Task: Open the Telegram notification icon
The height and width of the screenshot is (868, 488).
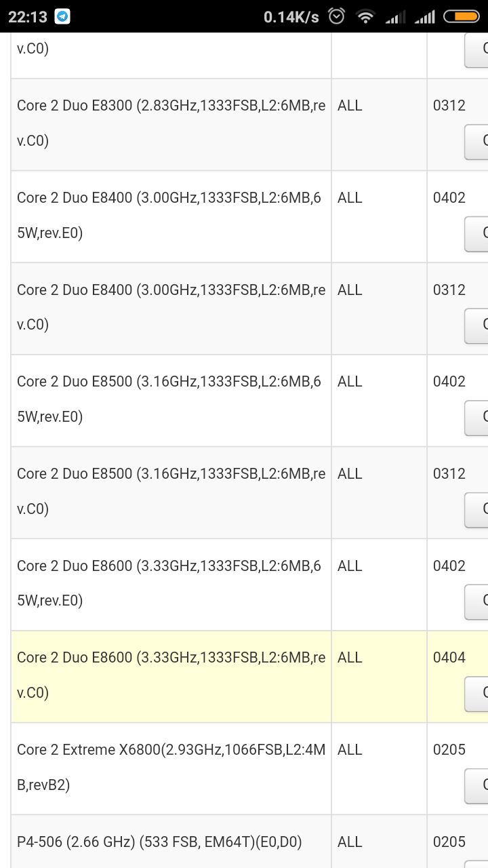Action: 62,16
